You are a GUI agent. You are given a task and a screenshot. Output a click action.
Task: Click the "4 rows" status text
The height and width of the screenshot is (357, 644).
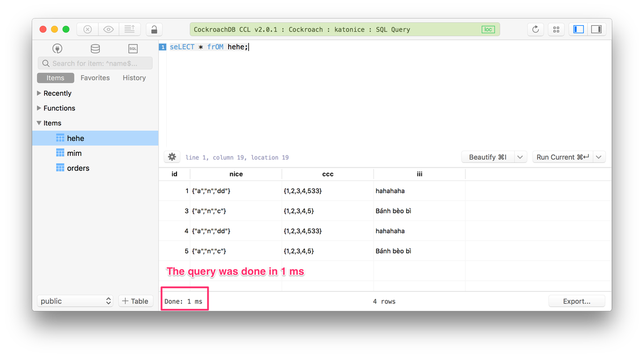[x=384, y=302]
